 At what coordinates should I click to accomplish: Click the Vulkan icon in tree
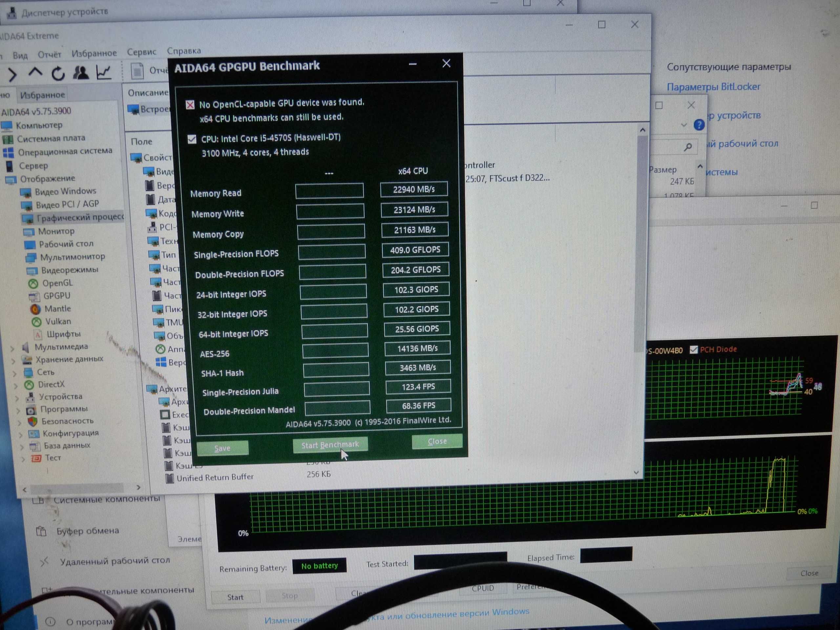[36, 322]
